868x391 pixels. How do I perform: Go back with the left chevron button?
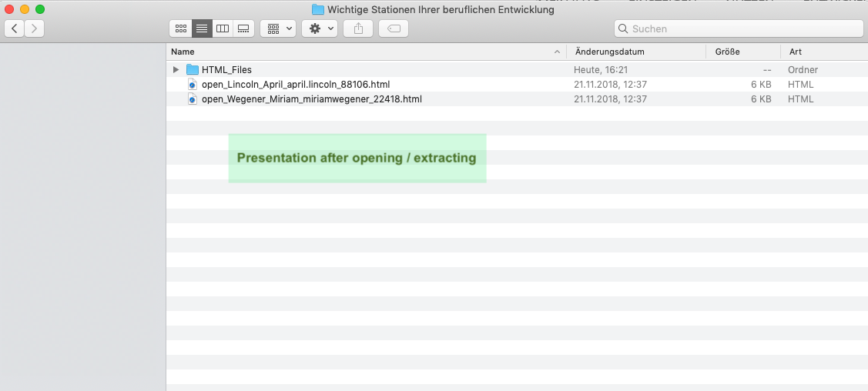[x=15, y=28]
